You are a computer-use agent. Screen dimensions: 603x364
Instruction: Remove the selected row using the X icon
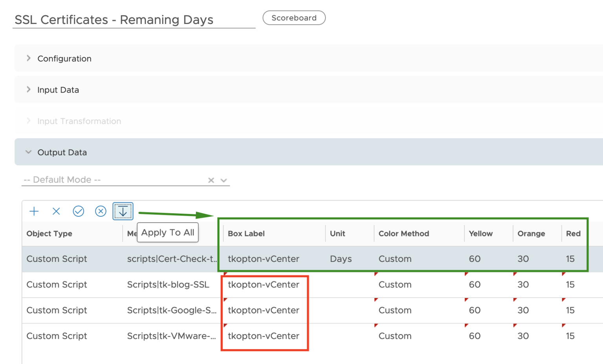pyautogui.click(x=56, y=211)
